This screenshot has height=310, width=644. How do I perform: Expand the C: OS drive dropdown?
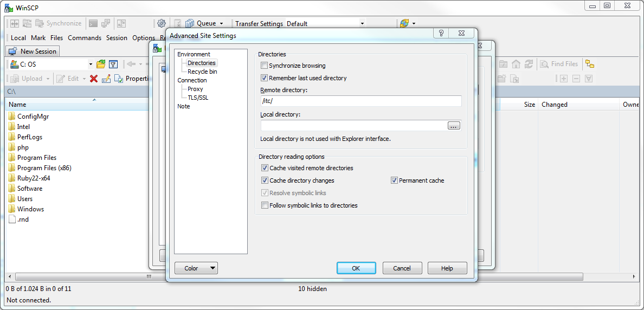pos(91,64)
